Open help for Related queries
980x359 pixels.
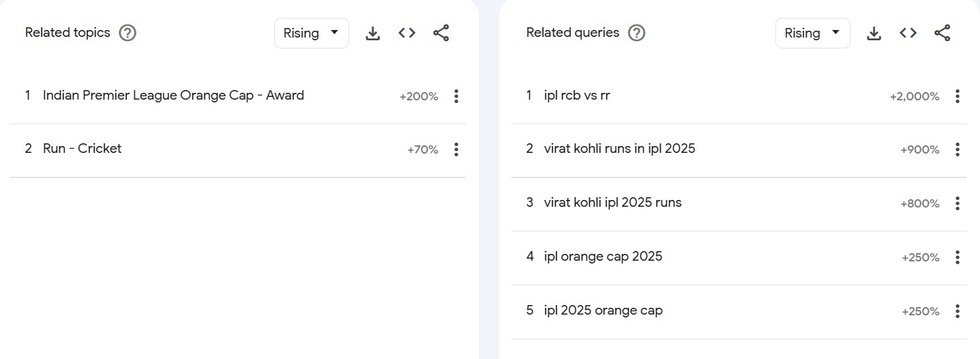tap(636, 33)
